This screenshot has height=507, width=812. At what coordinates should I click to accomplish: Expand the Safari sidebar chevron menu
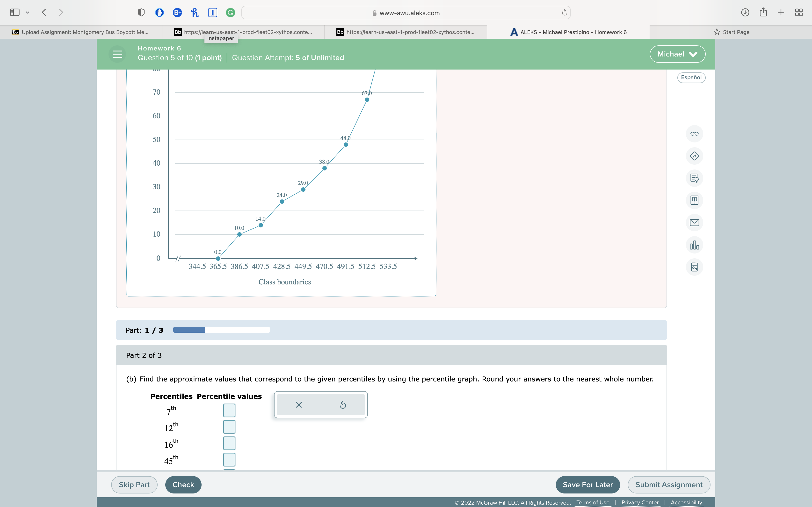pyautogui.click(x=28, y=12)
